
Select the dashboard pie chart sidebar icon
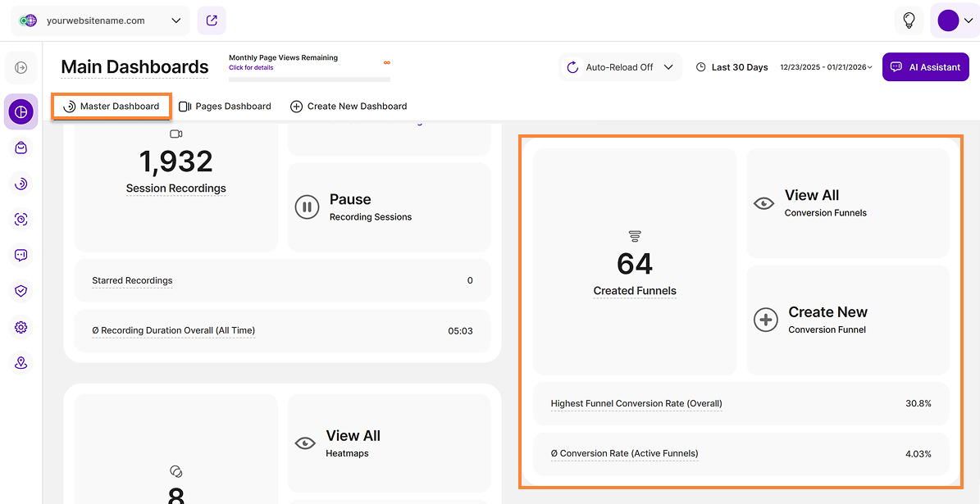[21, 111]
